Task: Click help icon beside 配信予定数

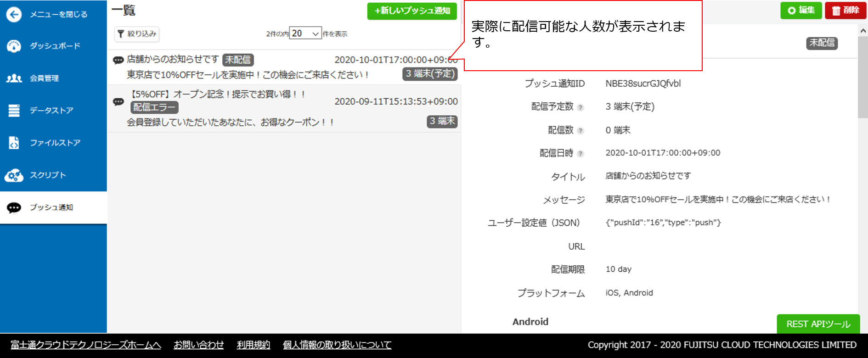Action: point(581,107)
